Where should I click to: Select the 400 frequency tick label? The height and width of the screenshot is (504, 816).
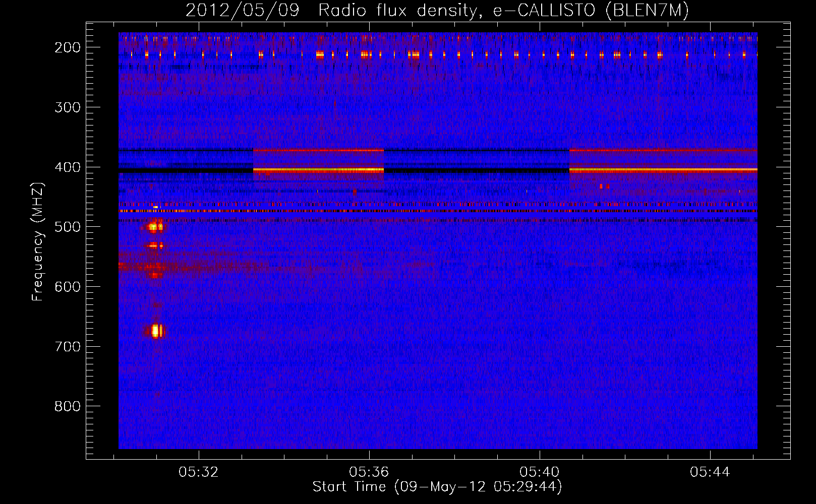[x=68, y=167]
